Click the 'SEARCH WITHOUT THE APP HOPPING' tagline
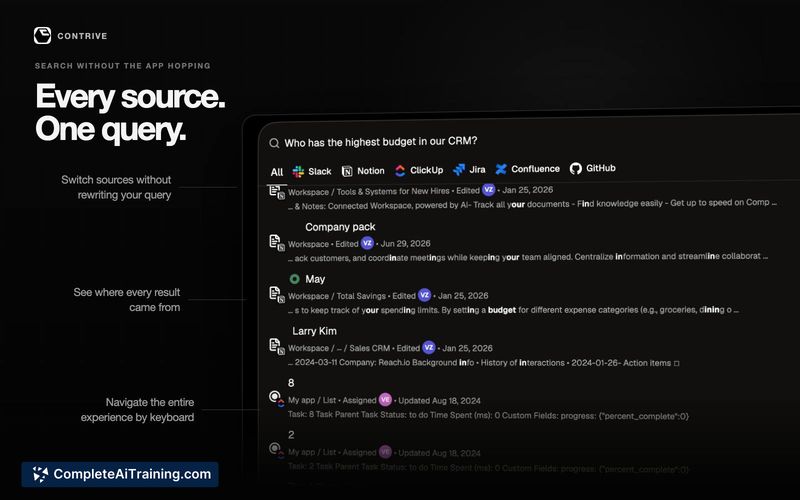The width and height of the screenshot is (800, 500). [x=122, y=66]
